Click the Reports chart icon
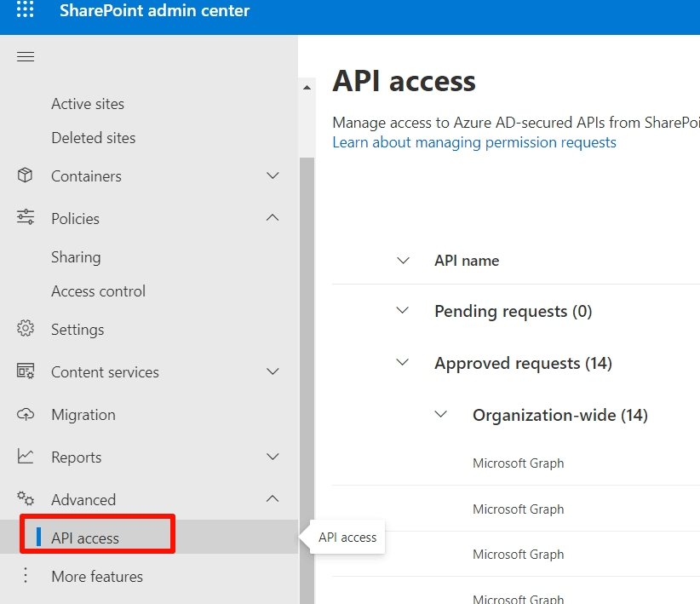 [26, 456]
